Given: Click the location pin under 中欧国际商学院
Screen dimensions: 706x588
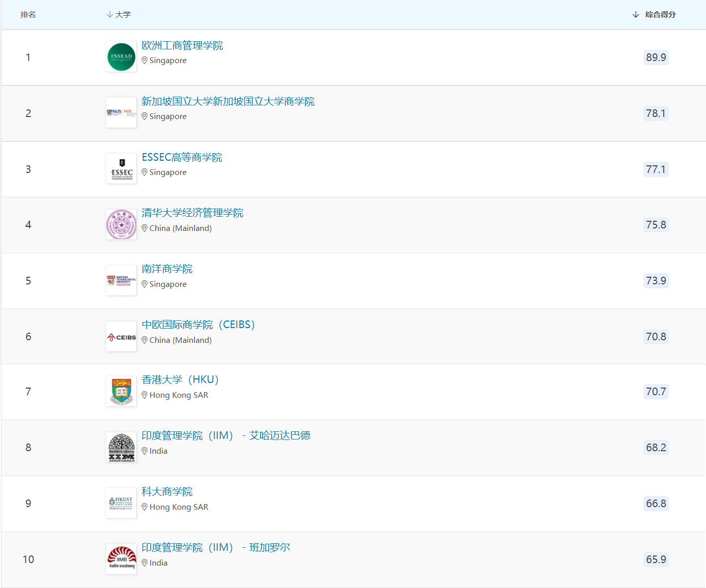Looking at the screenshot, I should [x=144, y=340].
